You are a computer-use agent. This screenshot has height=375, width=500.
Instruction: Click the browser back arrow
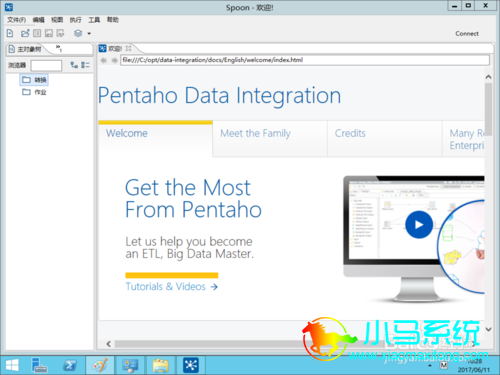pyautogui.click(x=104, y=60)
